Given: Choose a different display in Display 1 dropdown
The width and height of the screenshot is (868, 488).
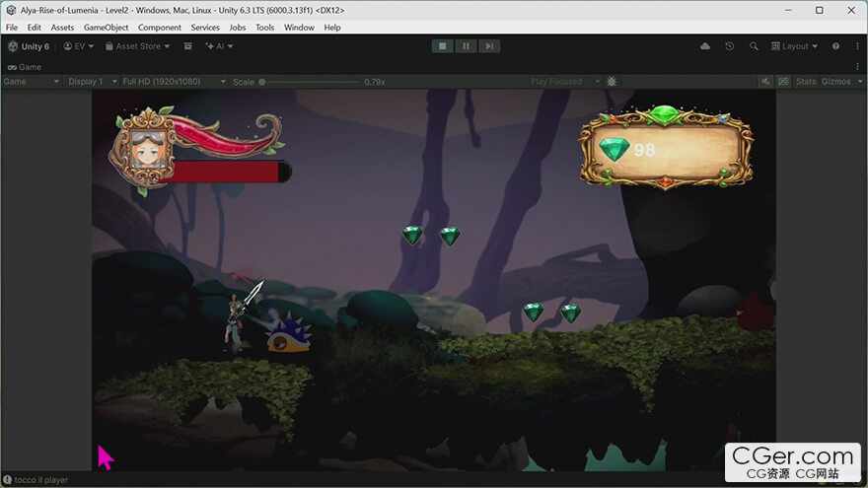Looking at the screenshot, I should (92, 81).
